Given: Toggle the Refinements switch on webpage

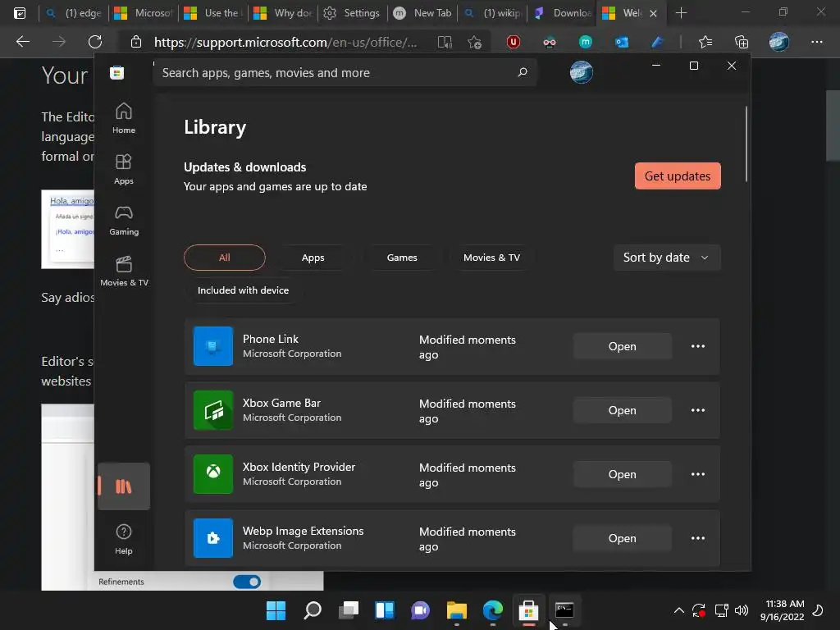Looking at the screenshot, I should click(247, 582).
